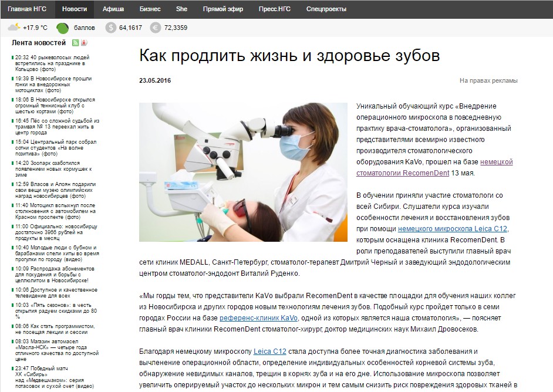Click temperature value +17.9 °C

pyautogui.click(x=35, y=28)
